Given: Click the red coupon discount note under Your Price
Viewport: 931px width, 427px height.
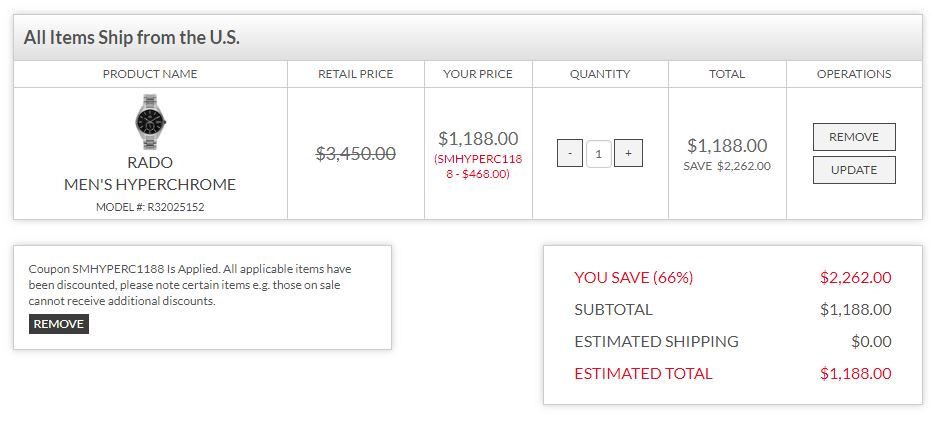Looking at the screenshot, I should (478, 166).
